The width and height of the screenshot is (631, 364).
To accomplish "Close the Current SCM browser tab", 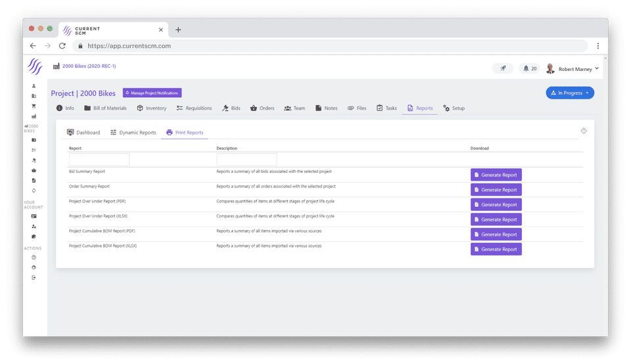I will [x=160, y=30].
